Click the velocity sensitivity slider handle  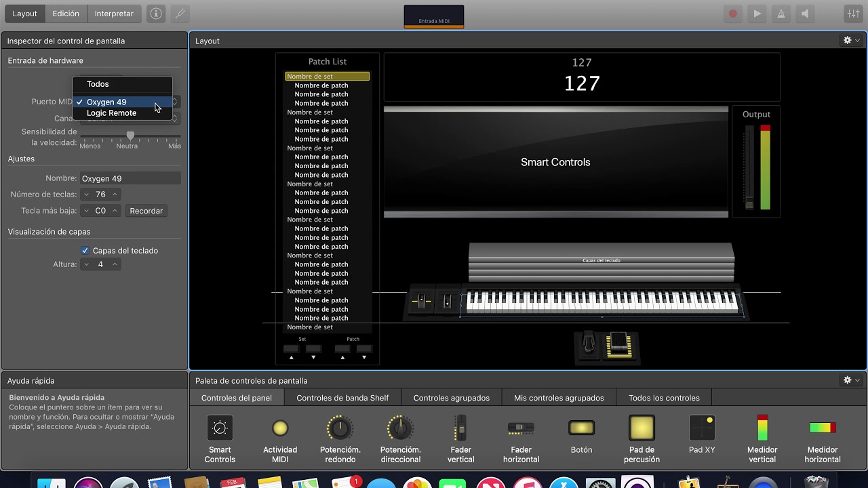(x=130, y=136)
